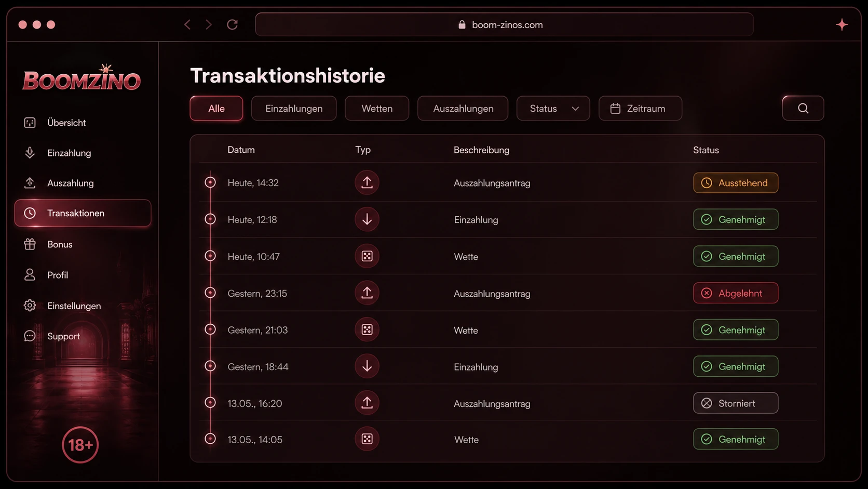The height and width of the screenshot is (489, 868).
Task: Click the dice icon for Gestern, 21:03
Action: (367, 330)
